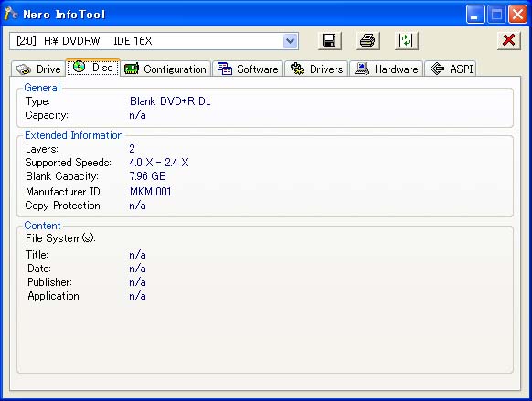Image resolution: width=532 pixels, height=401 pixels.
Task: Switch to the Software tab
Action: [248, 69]
